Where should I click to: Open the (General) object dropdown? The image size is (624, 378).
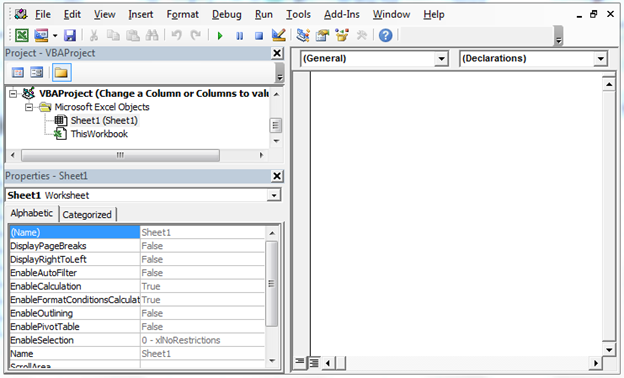[441, 59]
